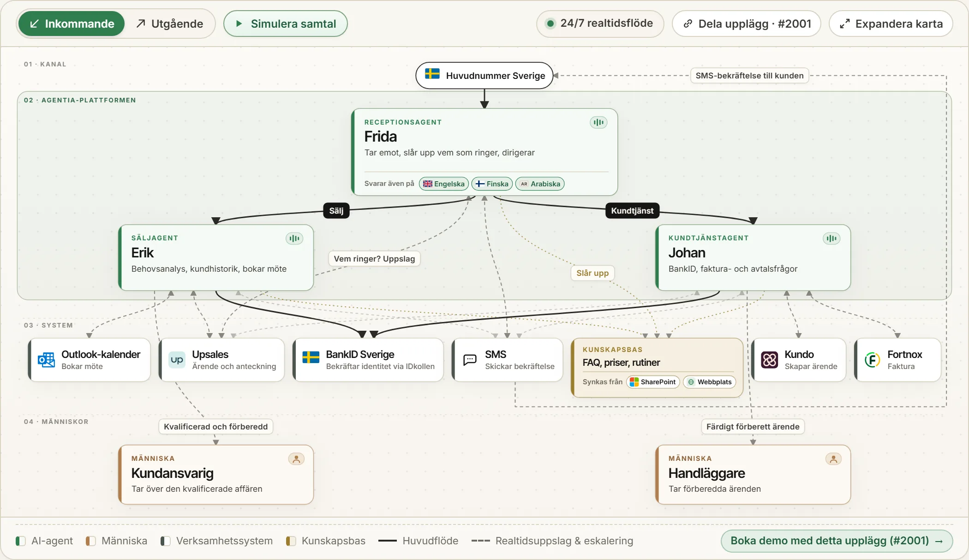Click the voice waveform icon on Frida card
The width and height of the screenshot is (969, 560).
point(598,122)
